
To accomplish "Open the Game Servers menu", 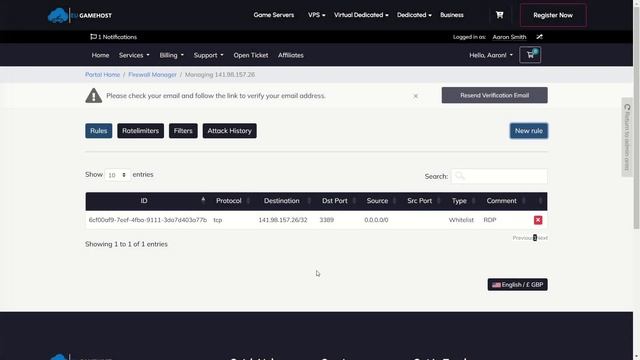I will [273, 15].
